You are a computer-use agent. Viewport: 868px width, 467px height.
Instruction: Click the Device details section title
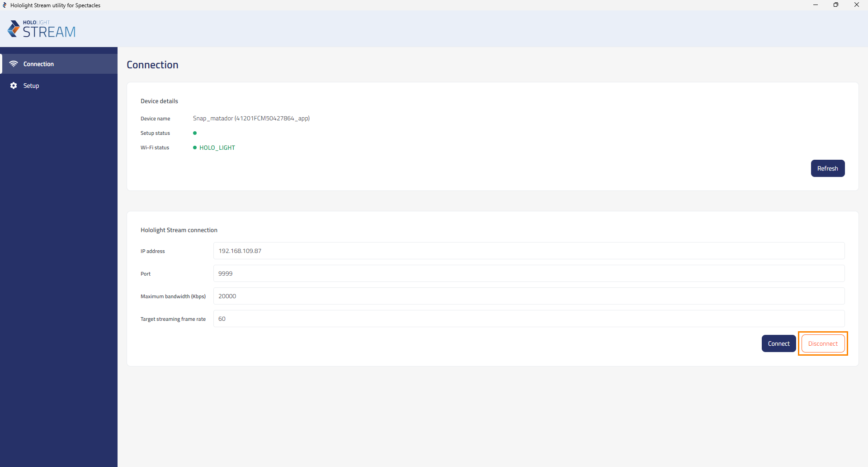tap(159, 101)
